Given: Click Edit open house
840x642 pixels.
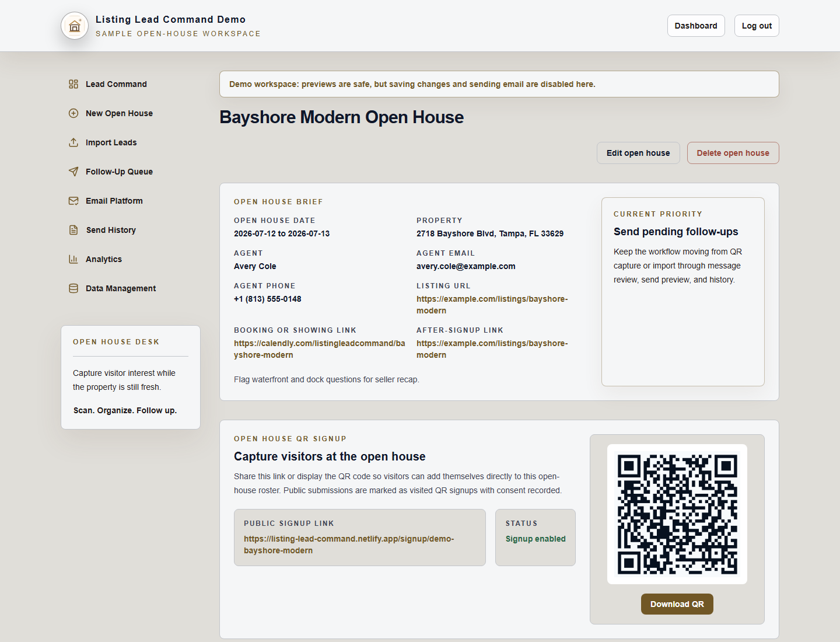Looking at the screenshot, I should tap(638, 153).
